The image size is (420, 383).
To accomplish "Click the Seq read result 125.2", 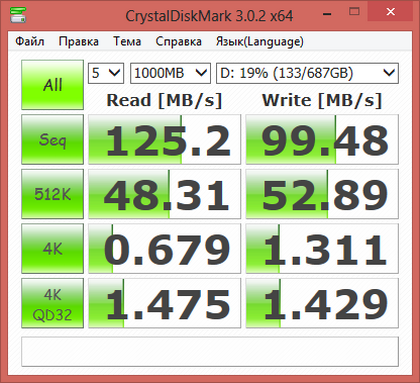I will (164, 139).
